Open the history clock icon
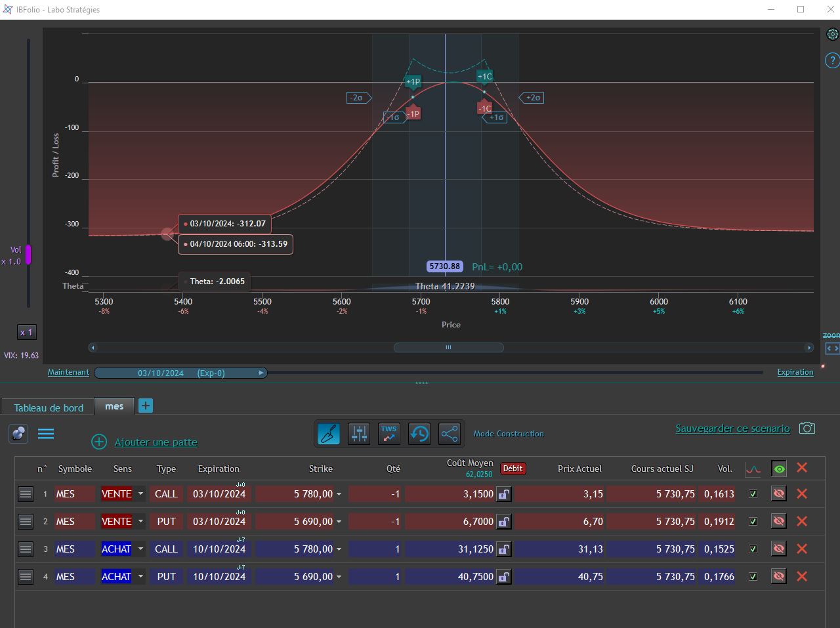The width and height of the screenshot is (840, 628). point(419,434)
